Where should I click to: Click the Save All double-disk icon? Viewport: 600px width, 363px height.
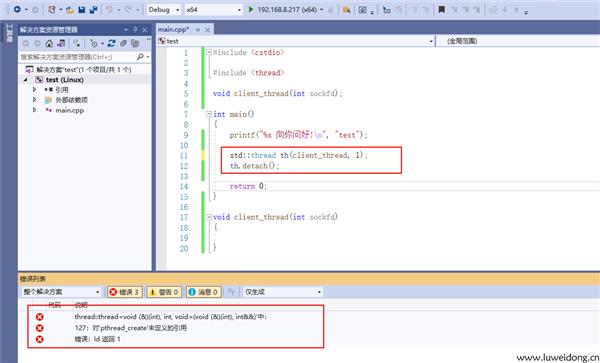point(93,10)
